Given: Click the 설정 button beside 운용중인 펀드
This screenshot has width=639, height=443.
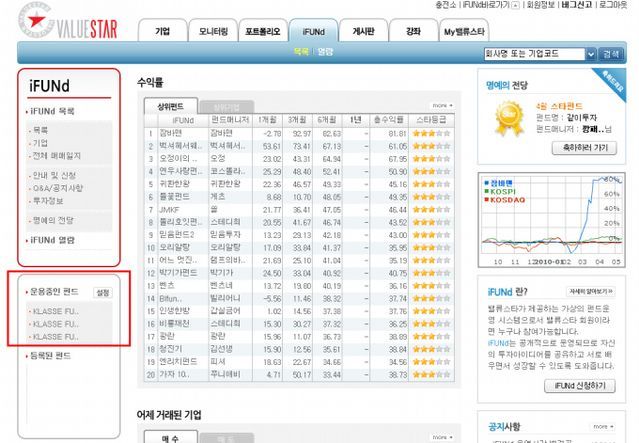Looking at the screenshot, I should (103, 292).
